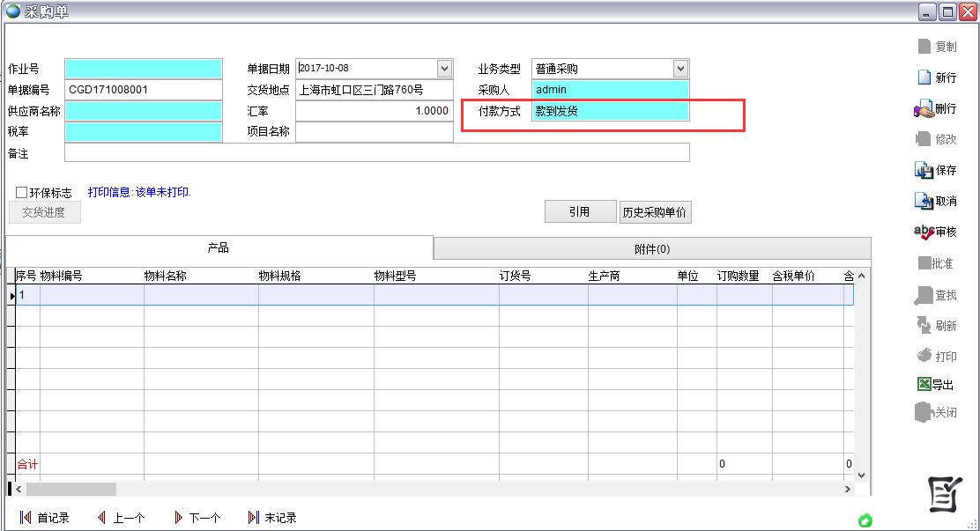Open the 付款方式 payment field options
This screenshot has height=531, width=980.
(610, 111)
